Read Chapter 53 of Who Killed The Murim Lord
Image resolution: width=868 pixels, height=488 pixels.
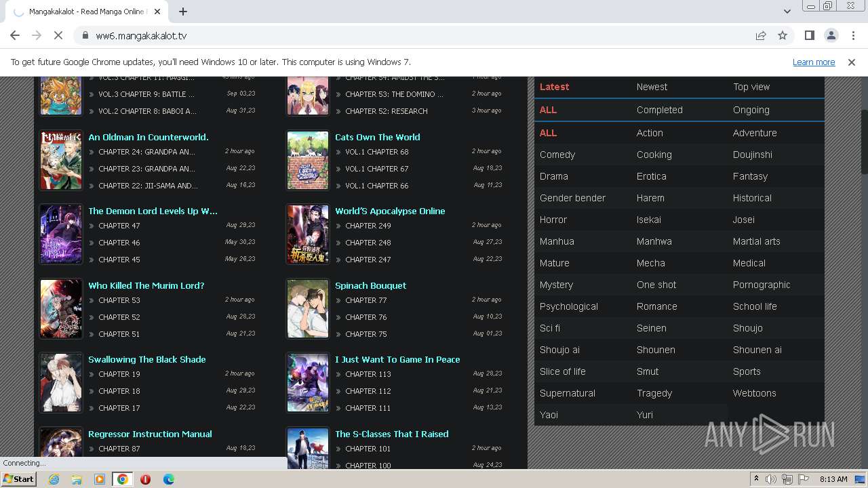119,300
